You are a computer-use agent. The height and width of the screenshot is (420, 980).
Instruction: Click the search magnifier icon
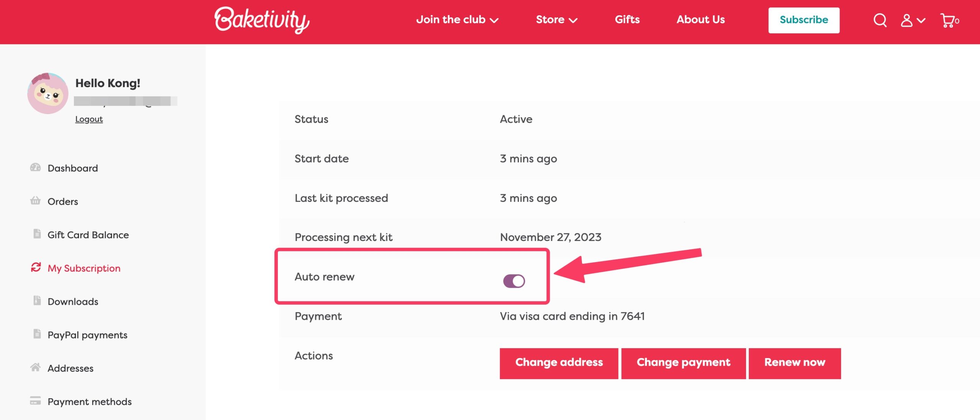pyautogui.click(x=880, y=20)
